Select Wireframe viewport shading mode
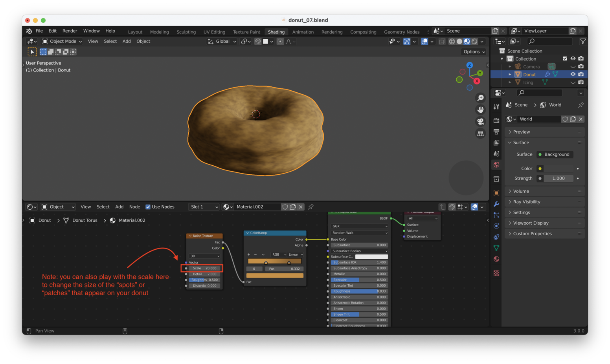The image size is (610, 364). click(x=452, y=41)
